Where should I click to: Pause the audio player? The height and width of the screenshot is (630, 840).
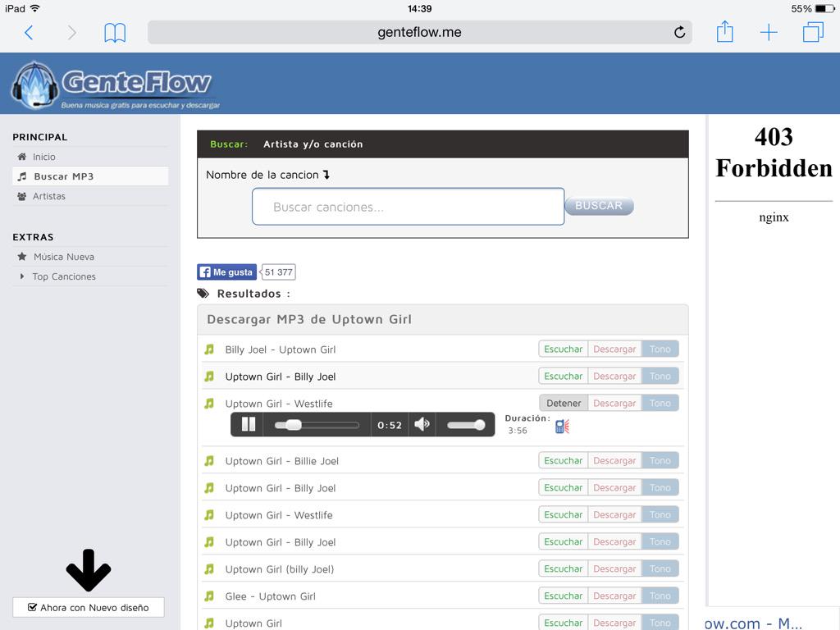tap(248, 425)
